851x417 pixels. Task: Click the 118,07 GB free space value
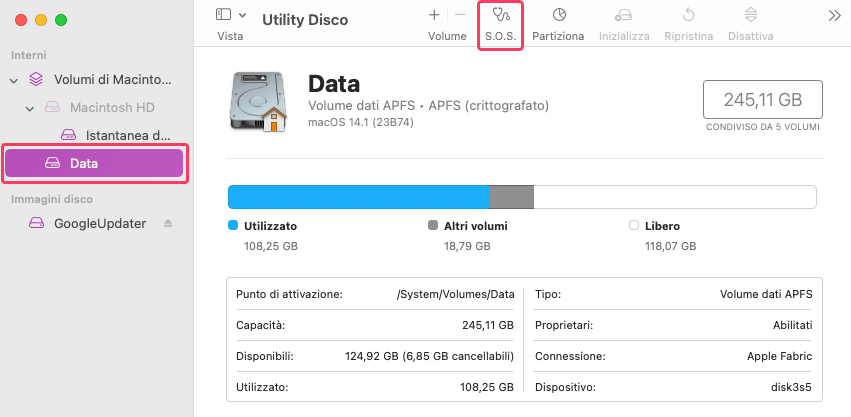point(670,247)
